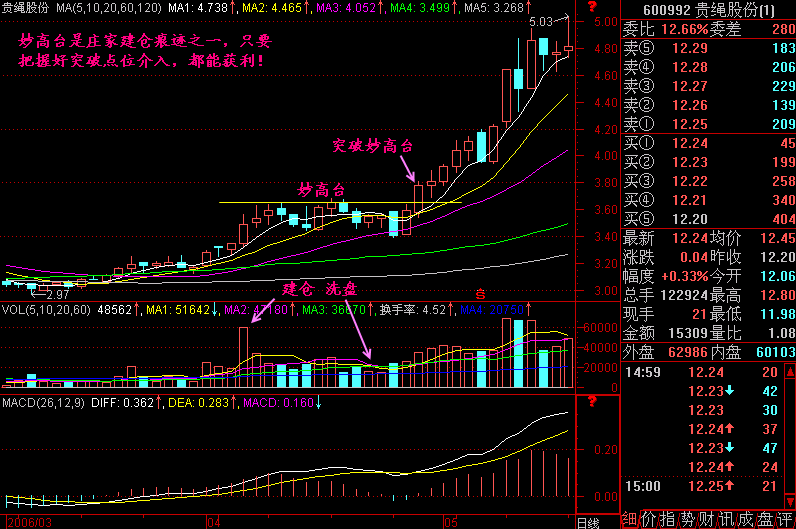Click the VOL(5,10,20,60) indicator label
Screen dimensions: 796x529
click(44, 311)
